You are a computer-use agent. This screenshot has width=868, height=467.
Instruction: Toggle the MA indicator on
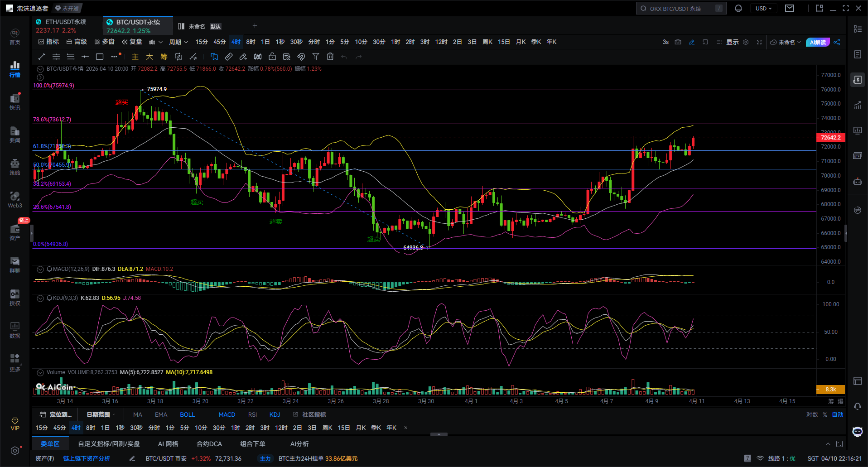coord(138,414)
